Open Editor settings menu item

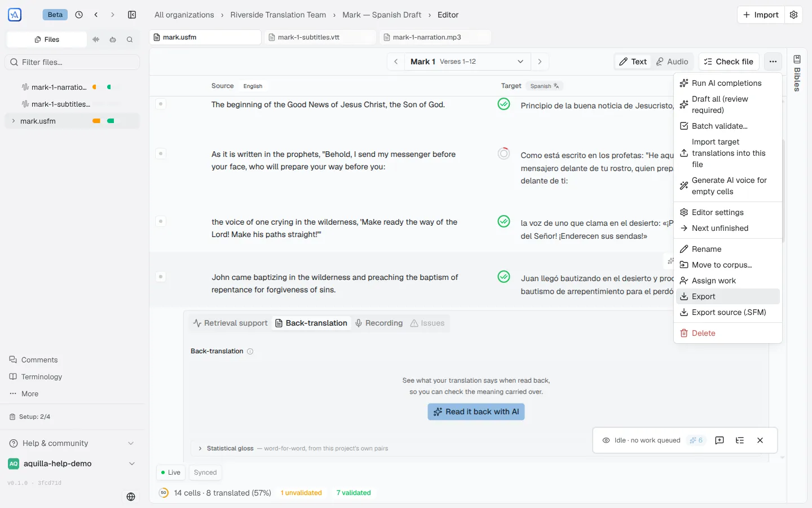(728, 212)
